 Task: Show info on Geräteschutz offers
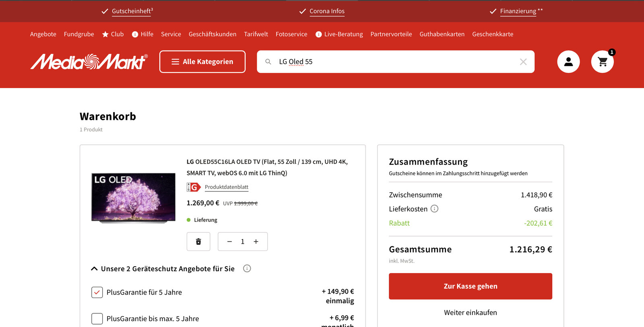coord(247,268)
